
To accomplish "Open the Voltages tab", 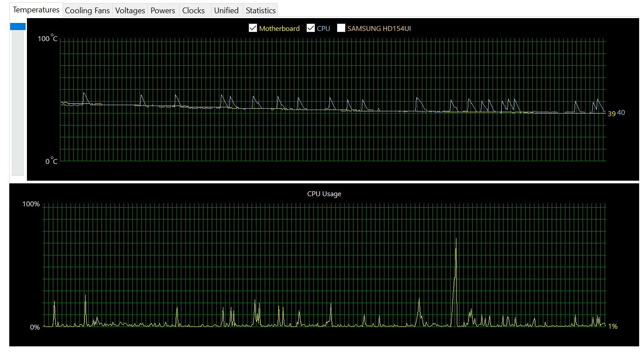I will point(130,11).
